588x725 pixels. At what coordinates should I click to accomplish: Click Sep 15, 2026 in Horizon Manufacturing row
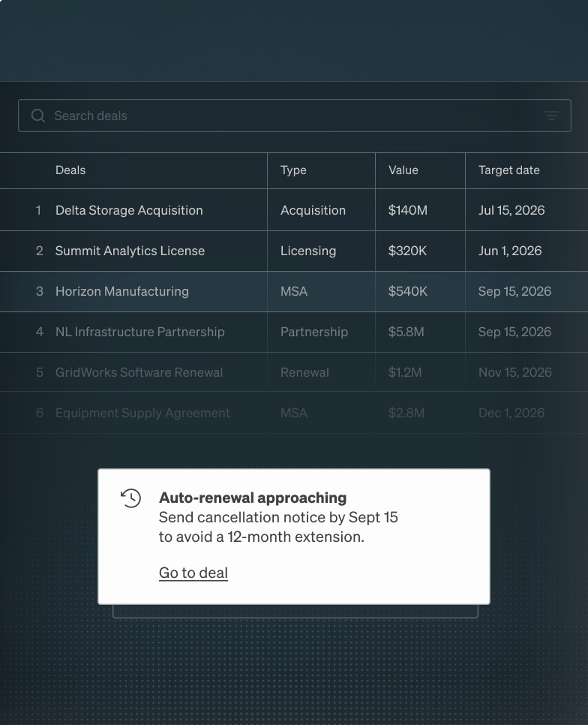point(514,291)
